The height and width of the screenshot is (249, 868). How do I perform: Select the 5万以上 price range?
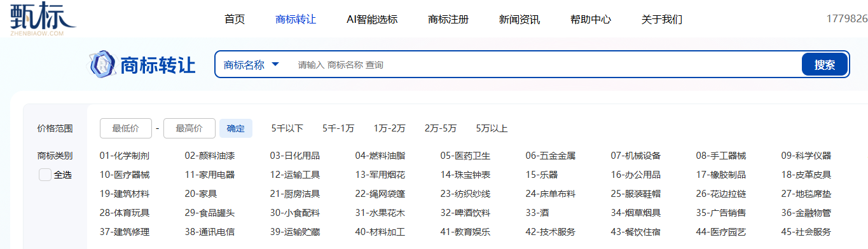point(492,128)
